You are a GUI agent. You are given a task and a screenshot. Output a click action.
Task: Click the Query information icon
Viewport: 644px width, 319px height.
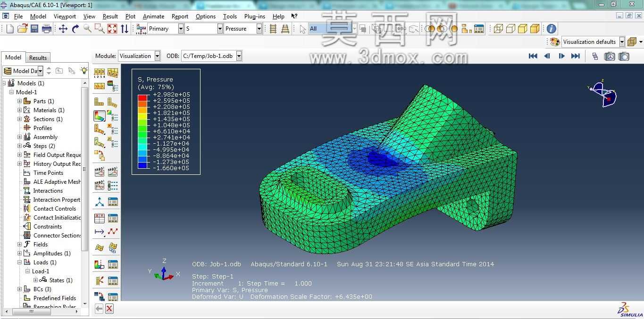click(x=551, y=29)
